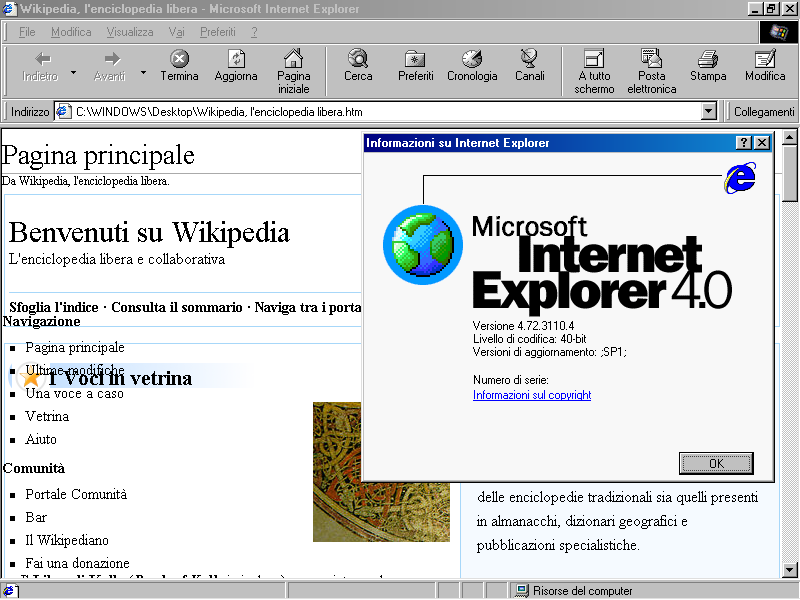
Task: Open Preferiti favorites toolbar icon
Action: [415, 60]
